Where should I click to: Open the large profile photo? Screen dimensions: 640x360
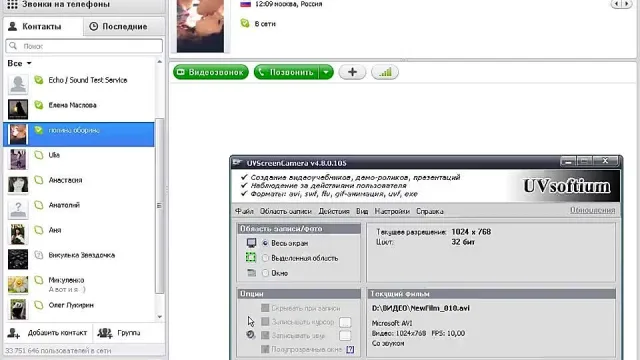200,25
